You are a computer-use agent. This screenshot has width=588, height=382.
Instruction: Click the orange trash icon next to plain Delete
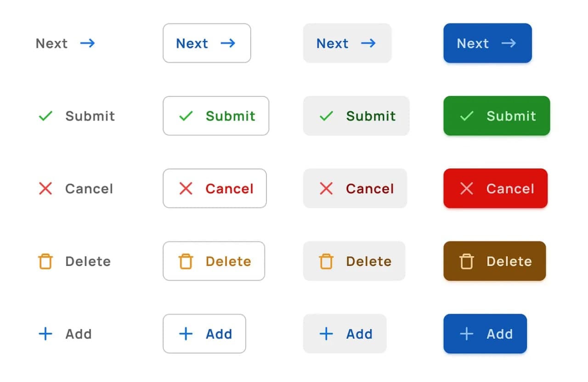[x=45, y=261]
